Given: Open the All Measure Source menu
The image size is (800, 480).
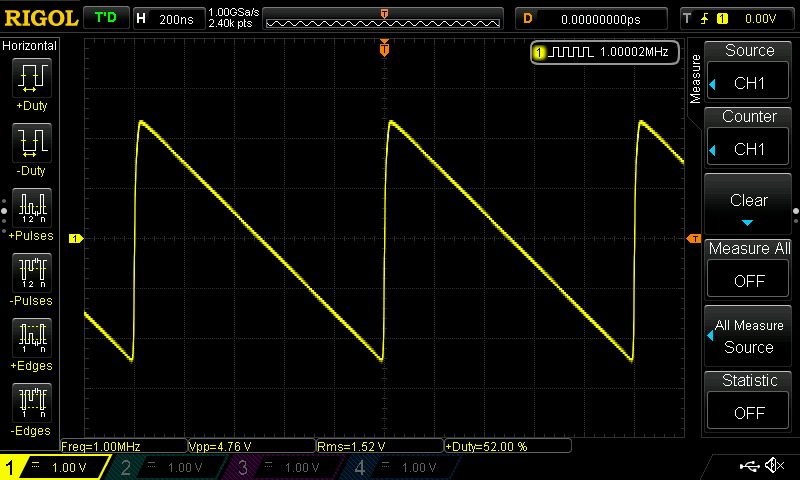Looking at the screenshot, I should pos(749,337).
